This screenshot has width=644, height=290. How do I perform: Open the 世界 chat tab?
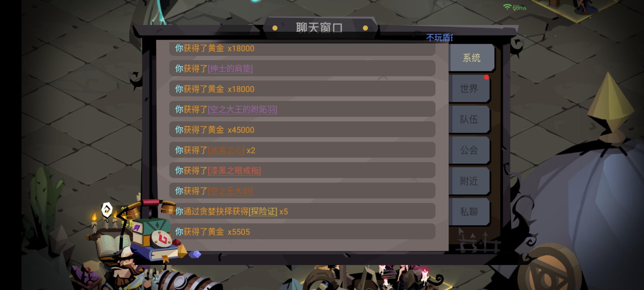click(469, 89)
